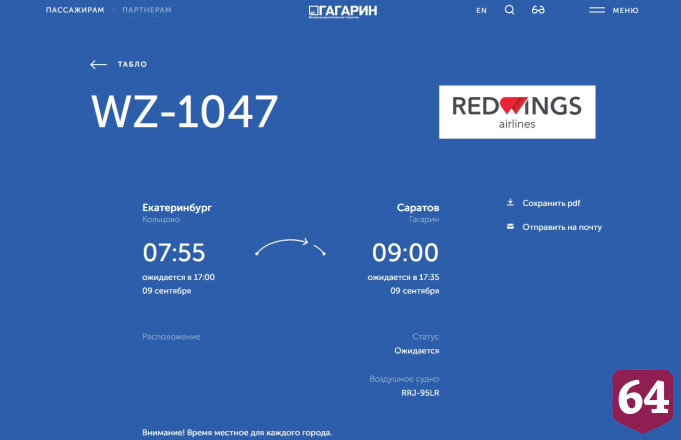The image size is (681, 440).
Task: Toggle the accessibility glasses icon
Action: tap(538, 10)
